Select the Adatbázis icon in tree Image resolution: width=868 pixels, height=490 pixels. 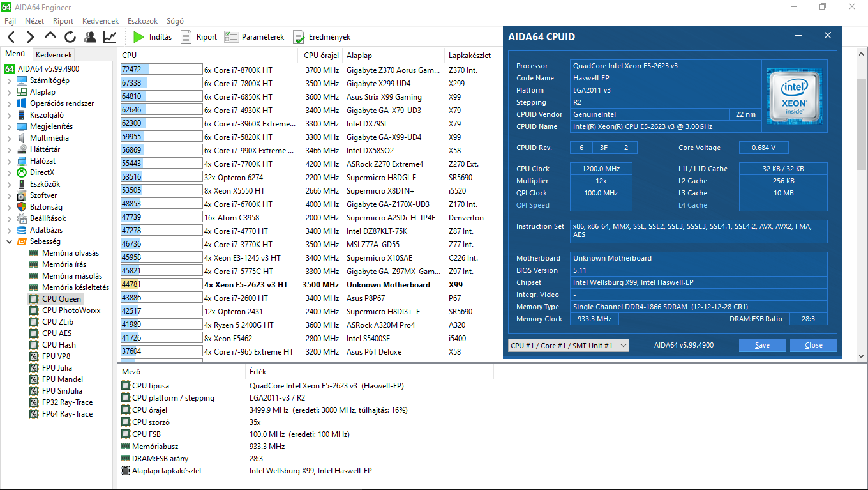(x=22, y=230)
